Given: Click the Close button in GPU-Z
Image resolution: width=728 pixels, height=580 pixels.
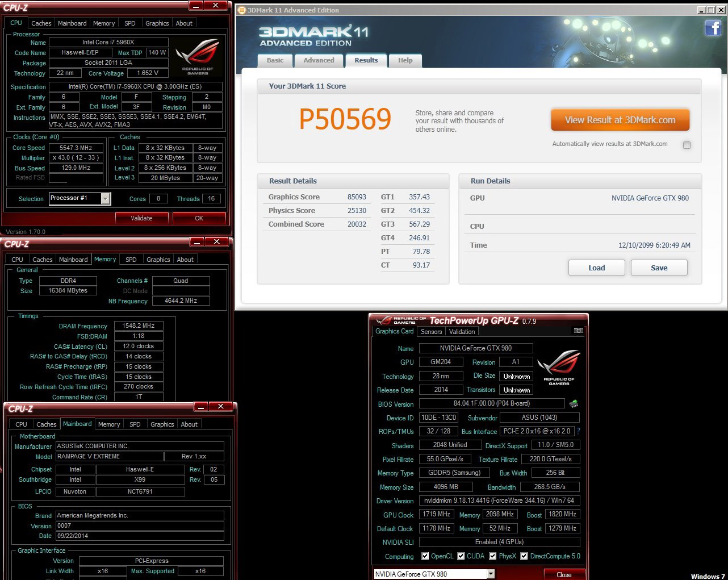Looking at the screenshot, I should click(x=564, y=575).
